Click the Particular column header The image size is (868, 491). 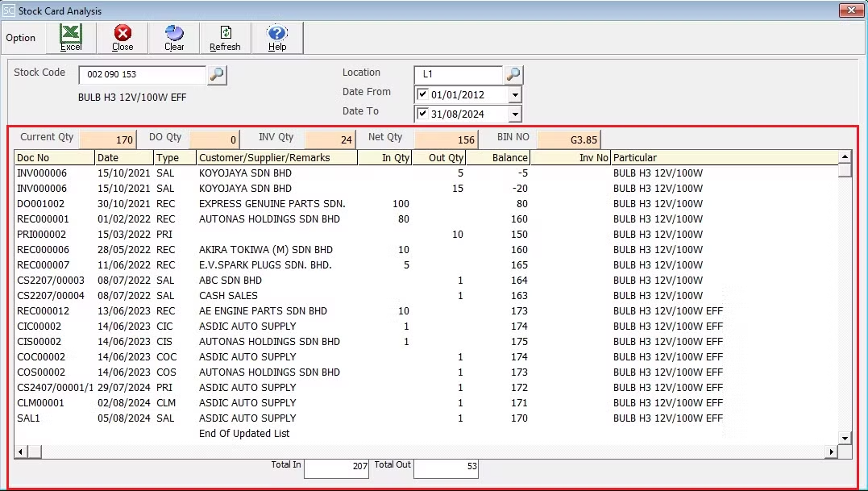[725, 158]
